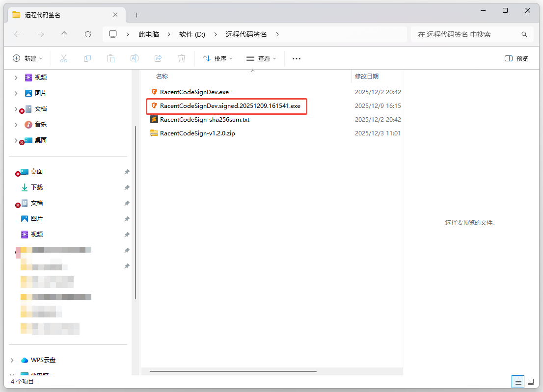This screenshot has height=392, width=543.
Task: Switch to details view in the status bar
Action: (x=518, y=382)
